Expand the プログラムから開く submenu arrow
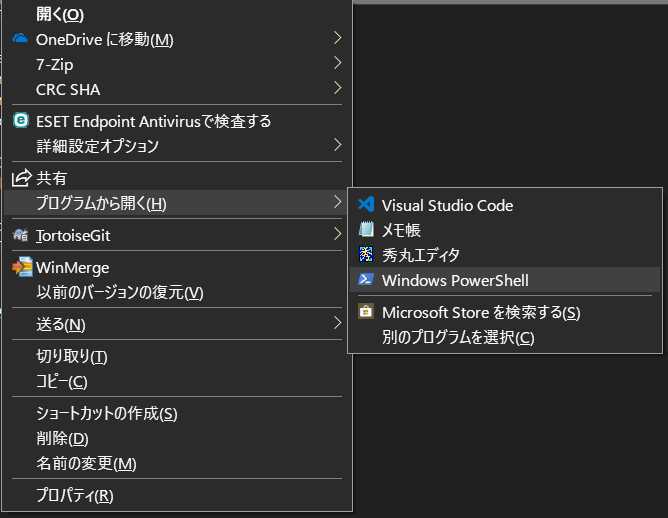 (337, 202)
